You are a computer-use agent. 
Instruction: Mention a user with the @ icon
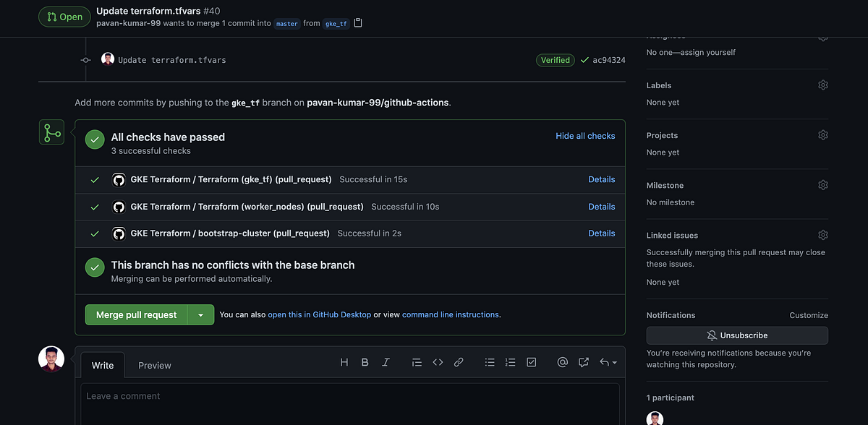563,362
